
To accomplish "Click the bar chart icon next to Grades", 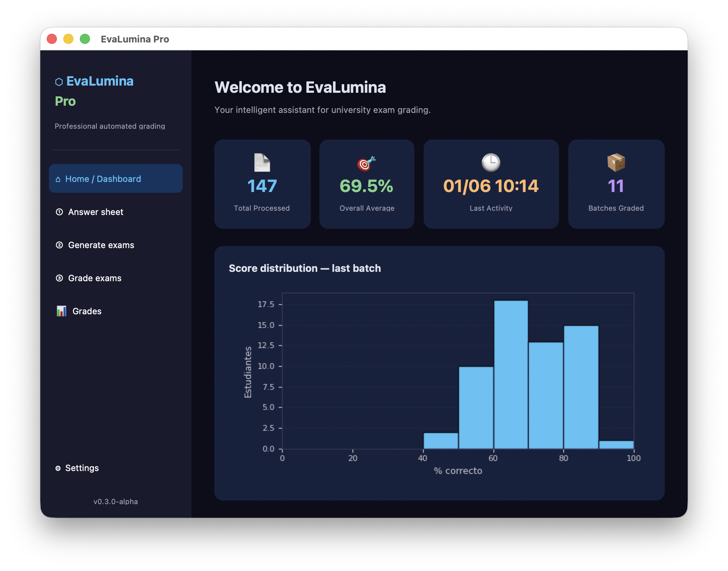I will (x=62, y=311).
